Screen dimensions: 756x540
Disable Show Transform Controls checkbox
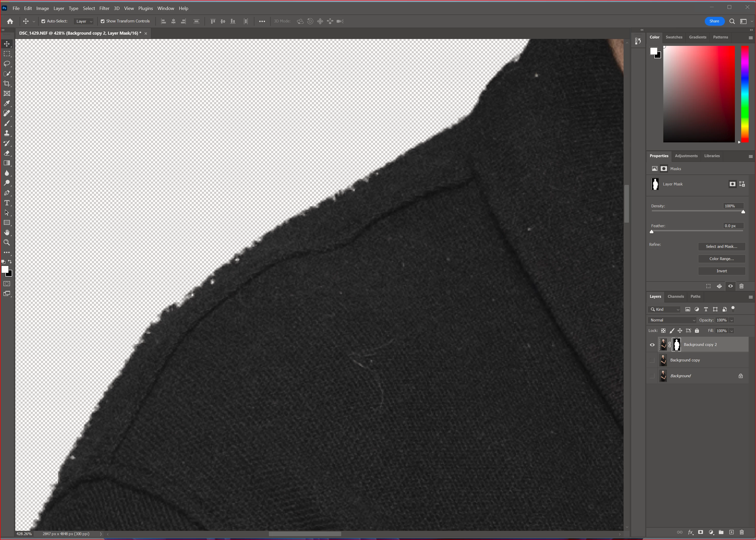[x=103, y=21]
